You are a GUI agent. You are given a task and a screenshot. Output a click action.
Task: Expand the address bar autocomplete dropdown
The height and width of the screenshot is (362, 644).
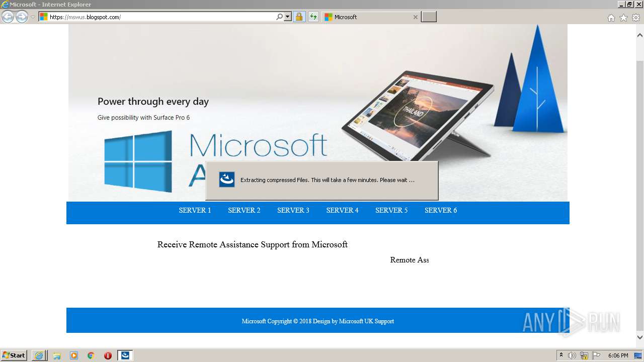288,17
